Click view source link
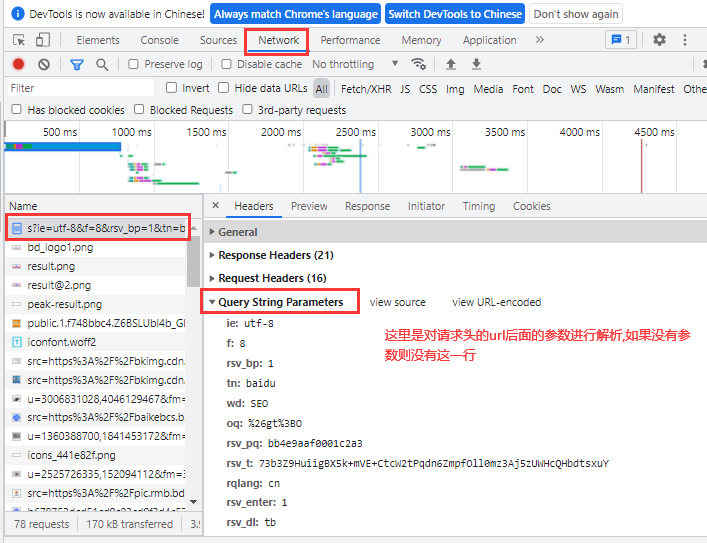 point(397,302)
